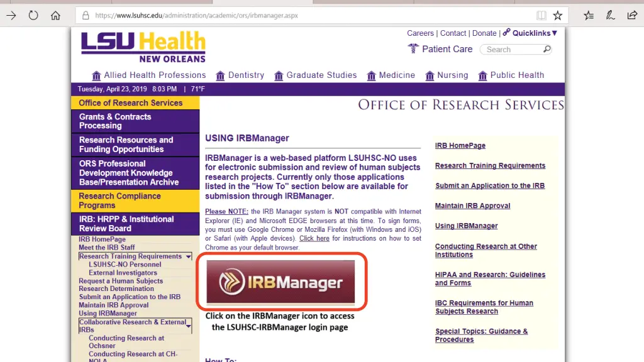This screenshot has height=362, width=644.
Task: Open LSUHSC-NO Personnel sidebar link
Action: (125, 265)
